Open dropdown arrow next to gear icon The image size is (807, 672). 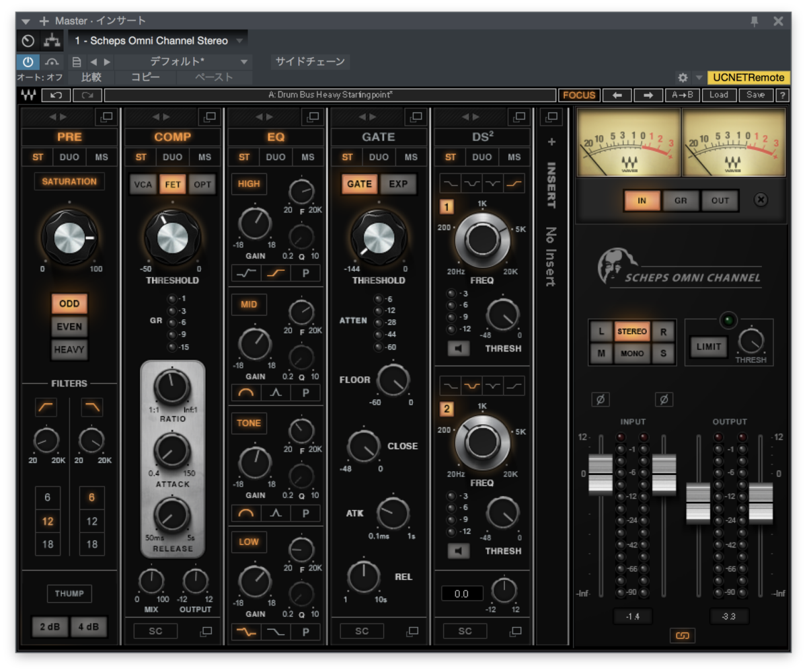pos(699,78)
